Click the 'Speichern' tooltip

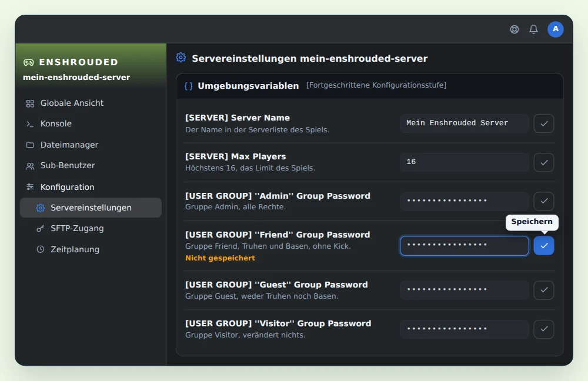point(532,222)
